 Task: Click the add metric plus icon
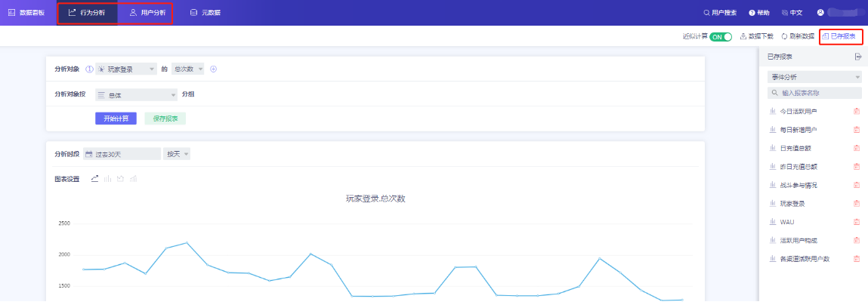[x=213, y=69]
